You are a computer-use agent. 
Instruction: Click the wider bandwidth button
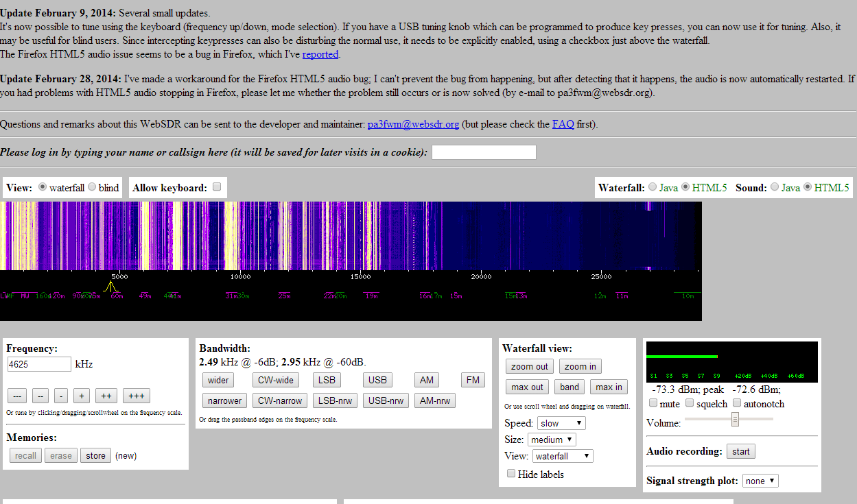218,380
